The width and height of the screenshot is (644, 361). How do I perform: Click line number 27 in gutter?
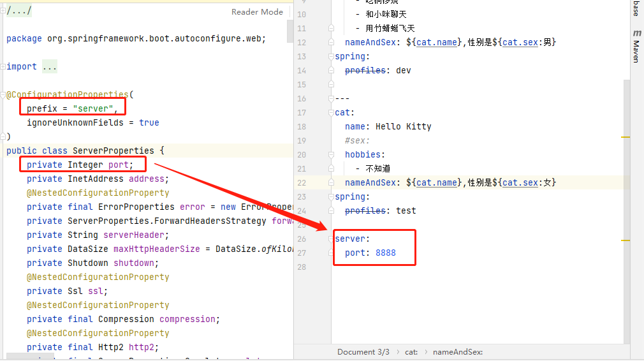coord(302,253)
